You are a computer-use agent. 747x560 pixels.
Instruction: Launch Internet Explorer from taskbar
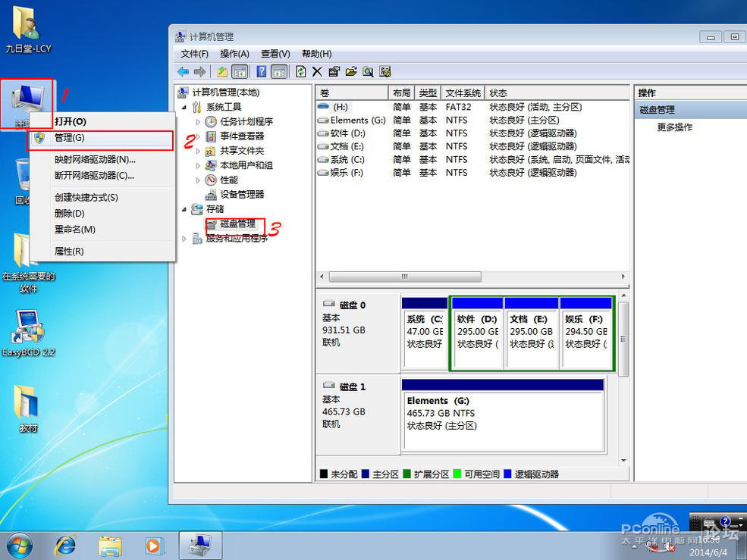[66, 546]
